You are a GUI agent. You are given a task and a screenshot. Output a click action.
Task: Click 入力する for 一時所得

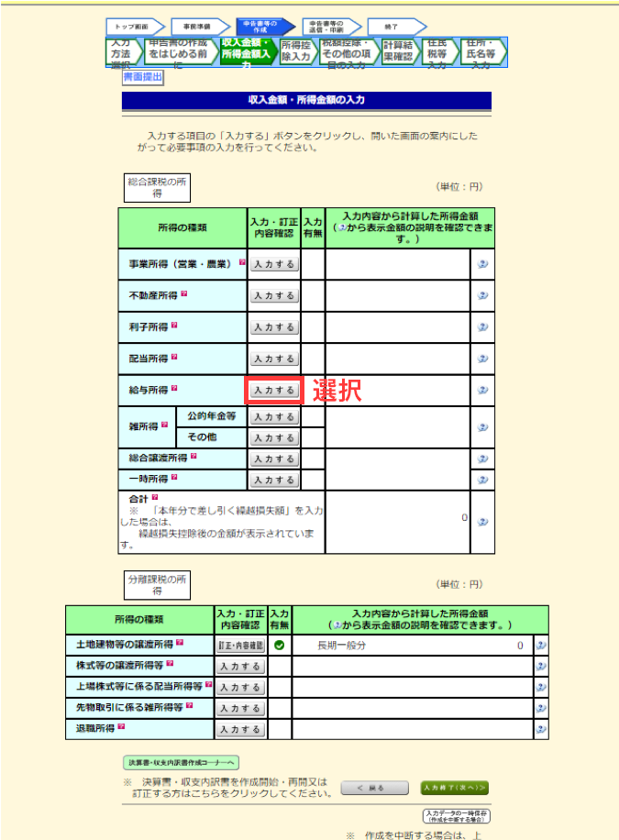pyautogui.click(x=274, y=480)
